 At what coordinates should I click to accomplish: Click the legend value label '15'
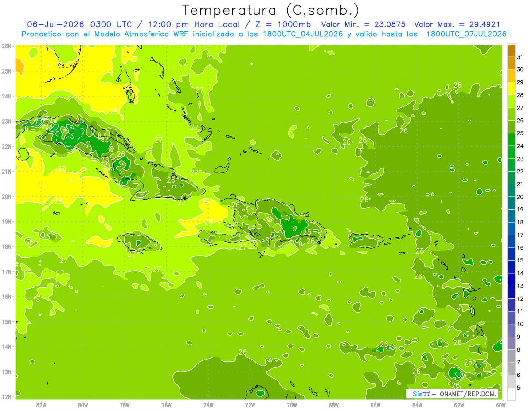coord(520,260)
